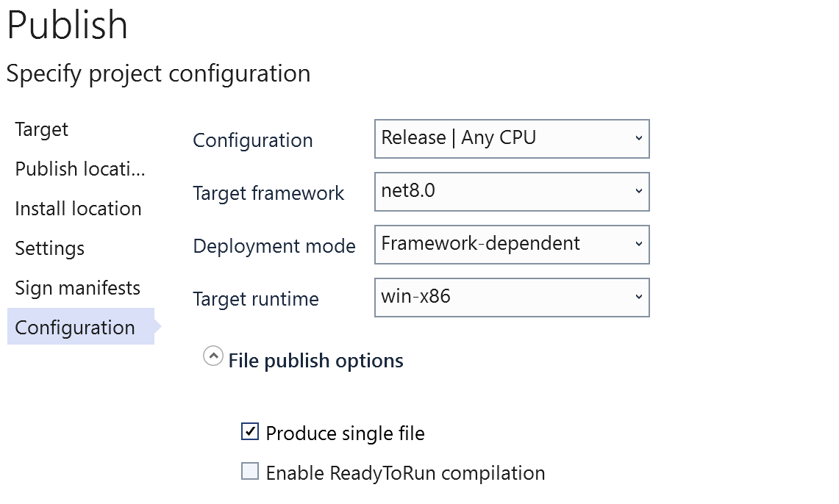Click the File publish options heading
This screenshot has height=504, width=839.
(316, 361)
